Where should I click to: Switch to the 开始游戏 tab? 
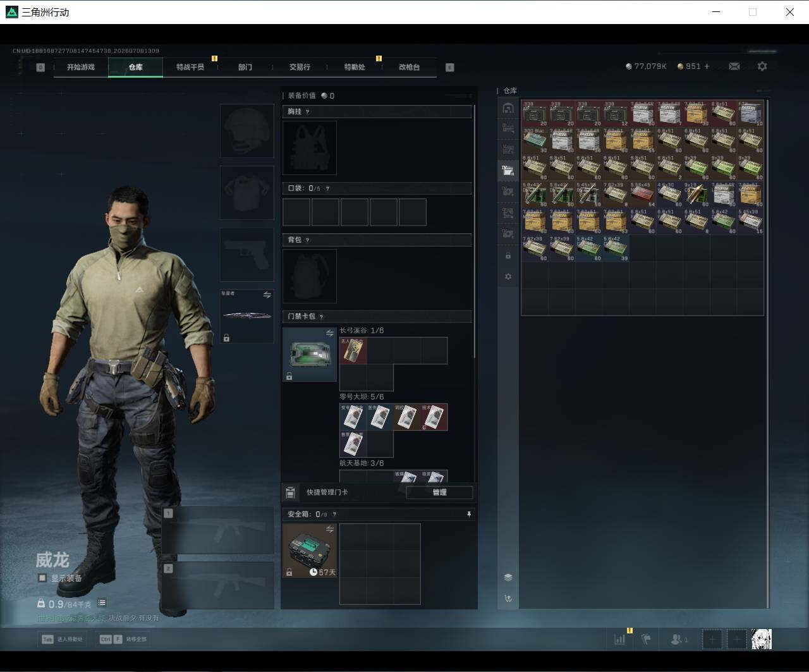click(81, 67)
